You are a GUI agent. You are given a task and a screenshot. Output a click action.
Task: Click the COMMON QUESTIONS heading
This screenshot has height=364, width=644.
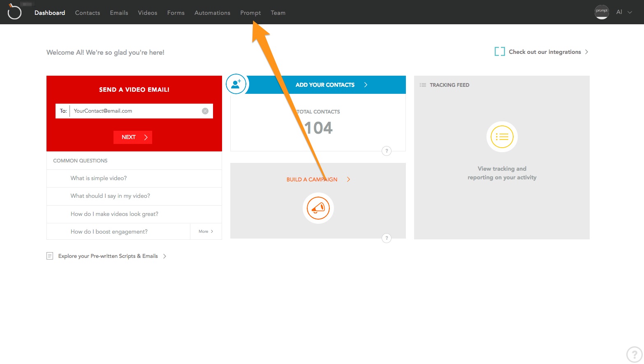tap(80, 161)
